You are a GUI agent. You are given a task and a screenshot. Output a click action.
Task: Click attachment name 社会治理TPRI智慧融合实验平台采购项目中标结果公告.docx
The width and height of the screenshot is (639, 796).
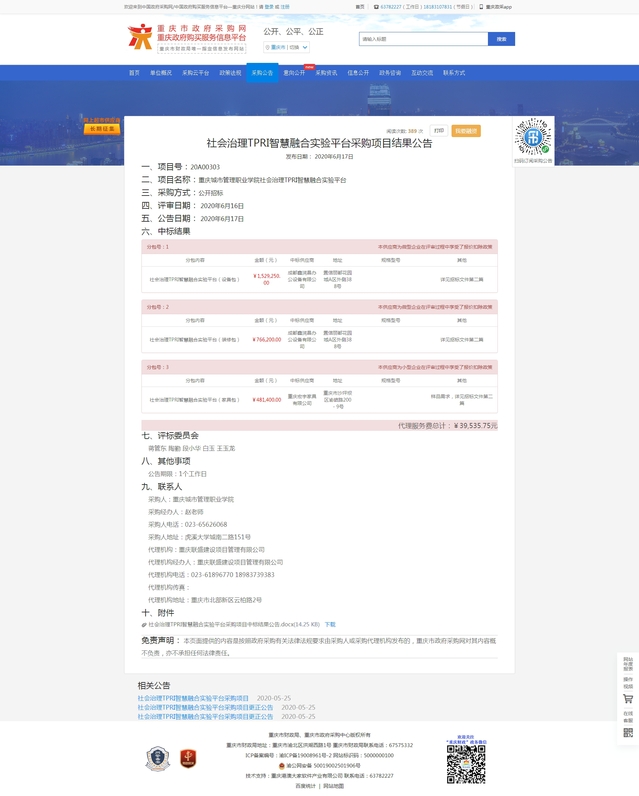coord(234,625)
